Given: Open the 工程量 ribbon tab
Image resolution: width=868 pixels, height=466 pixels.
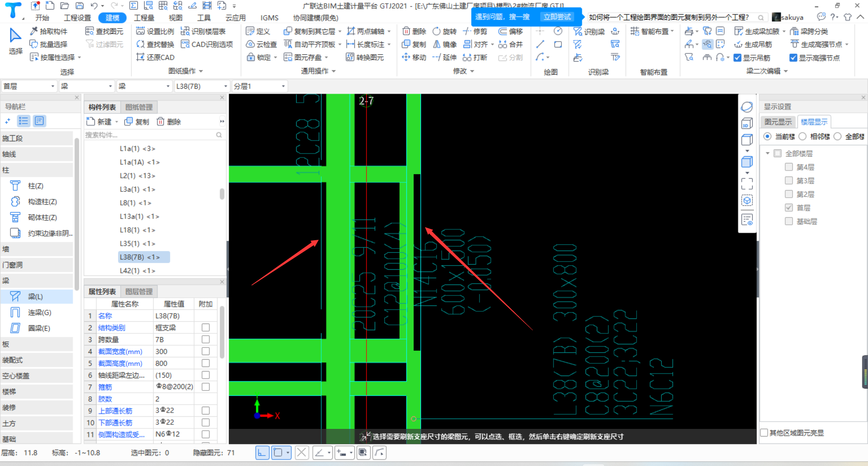Looking at the screenshot, I should (x=144, y=18).
